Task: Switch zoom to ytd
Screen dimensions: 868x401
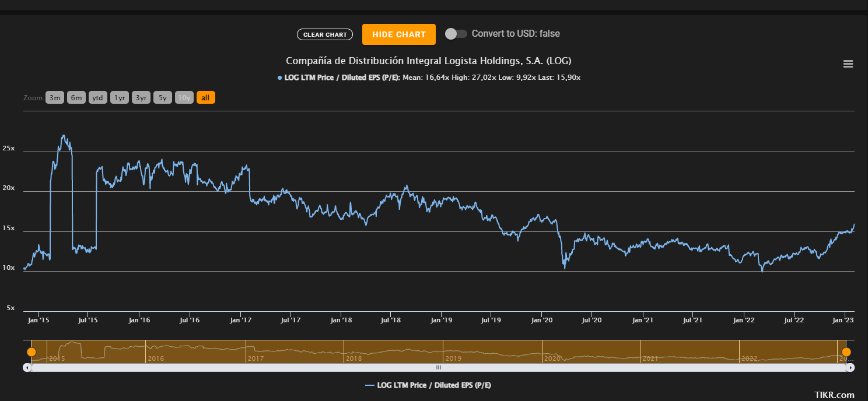Action: (98, 98)
